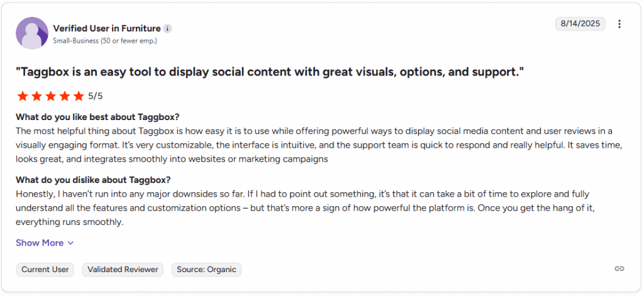Screen dimensions: 644x296
Task: Open the three-dot options menu
Action: pyautogui.click(x=619, y=25)
